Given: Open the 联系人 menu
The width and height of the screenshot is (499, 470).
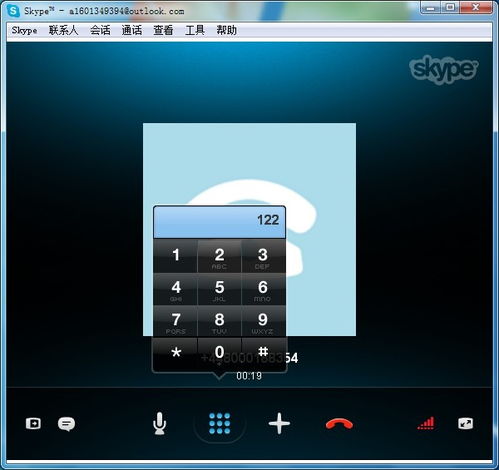Looking at the screenshot, I should [63, 30].
